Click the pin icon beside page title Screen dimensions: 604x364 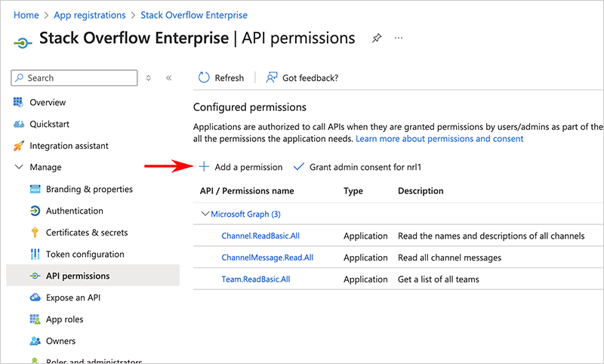pyautogui.click(x=377, y=39)
